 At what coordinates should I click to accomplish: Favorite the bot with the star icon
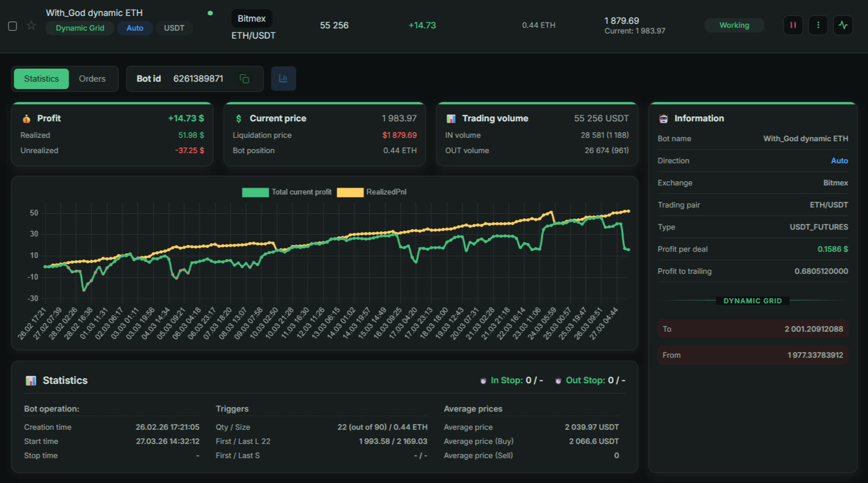point(31,26)
